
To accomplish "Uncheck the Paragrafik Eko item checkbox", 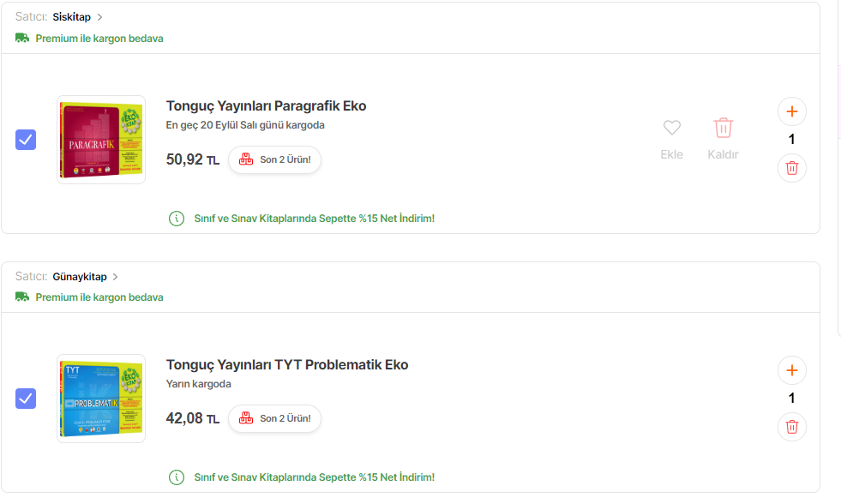I will [x=26, y=140].
